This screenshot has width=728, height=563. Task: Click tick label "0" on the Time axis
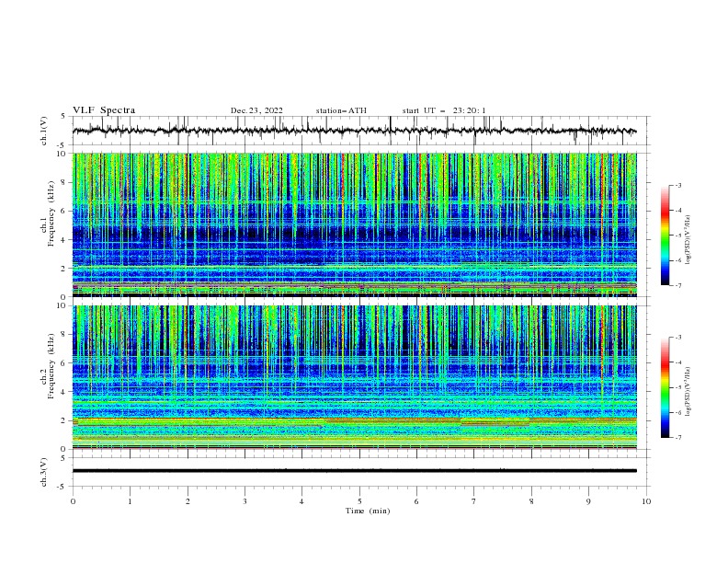[73, 501]
